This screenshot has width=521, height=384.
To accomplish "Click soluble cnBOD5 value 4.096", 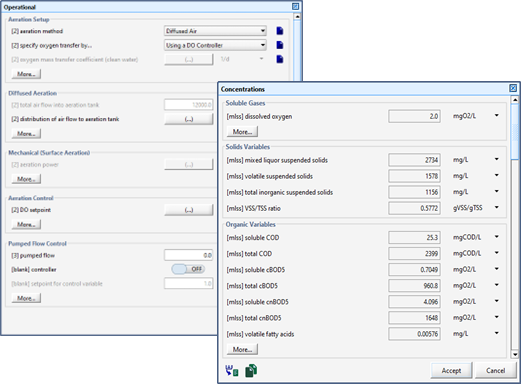I will click(x=414, y=302).
